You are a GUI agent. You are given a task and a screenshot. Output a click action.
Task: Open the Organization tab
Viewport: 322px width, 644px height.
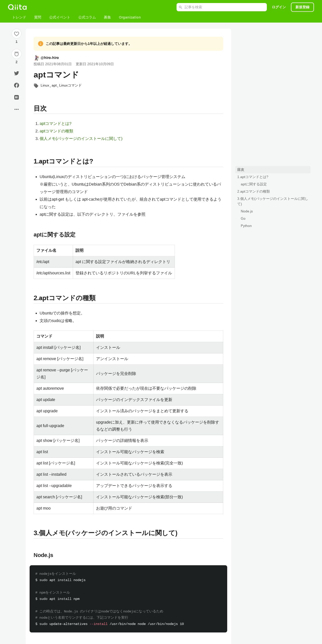click(x=130, y=17)
